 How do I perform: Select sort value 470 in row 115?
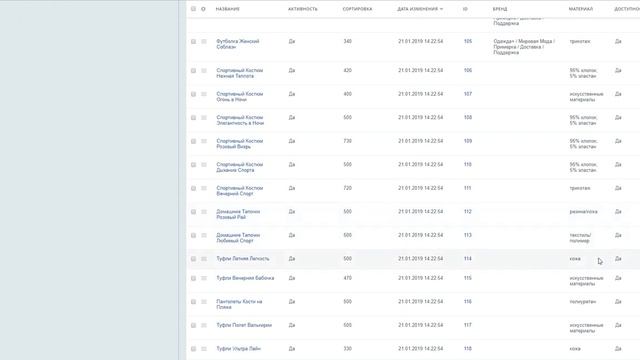[x=347, y=278]
